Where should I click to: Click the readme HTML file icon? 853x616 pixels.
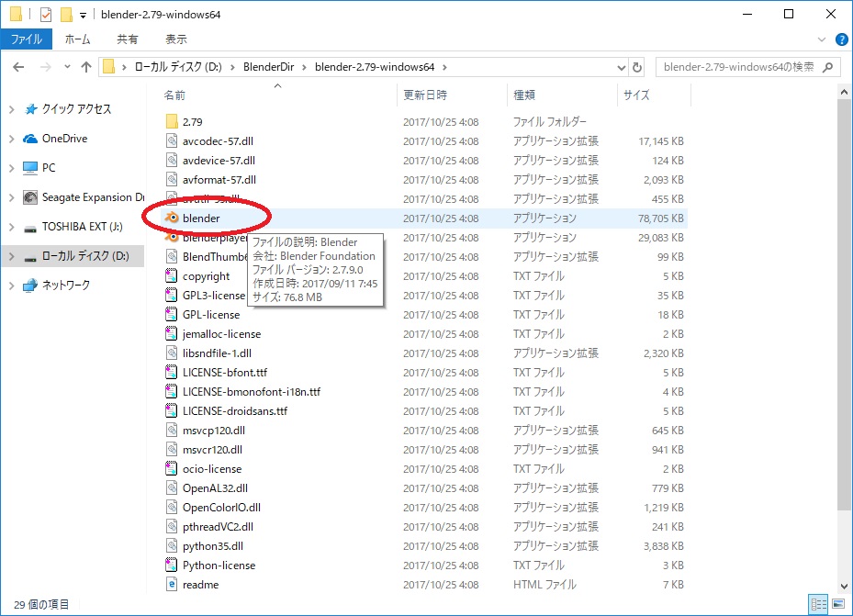tap(172, 585)
